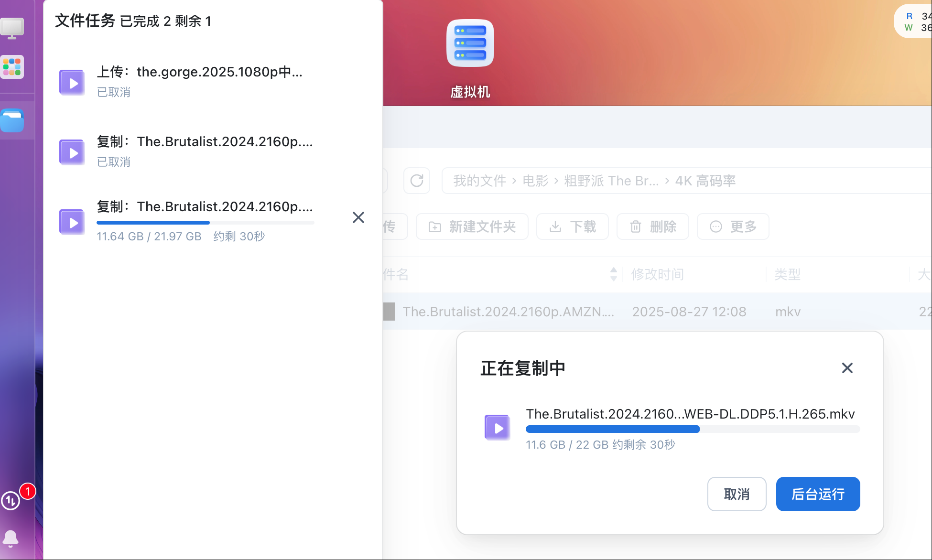Click 取消 to cancel the copy
This screenshot has width=932, height=560.
tap(737, 494)
